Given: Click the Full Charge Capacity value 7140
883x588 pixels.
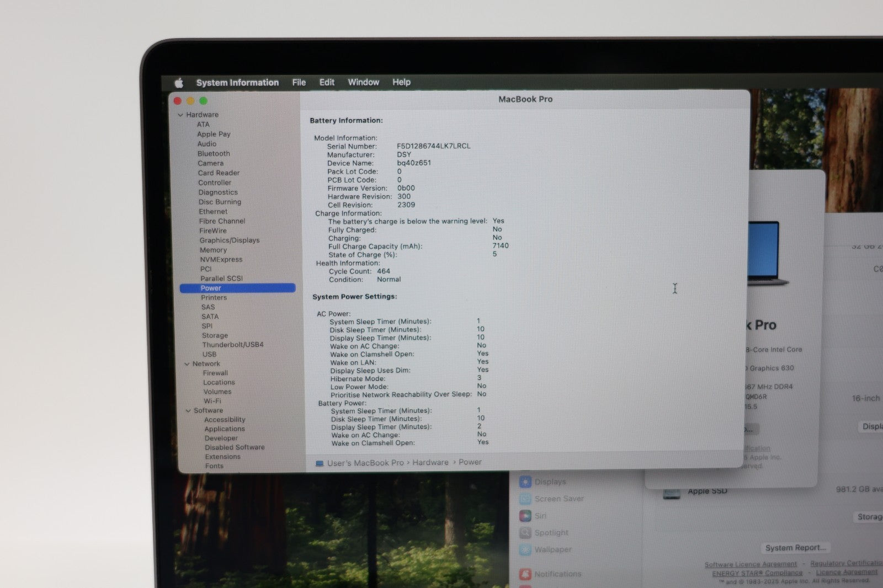Looking at the screenshot, I should coord(501,246).
